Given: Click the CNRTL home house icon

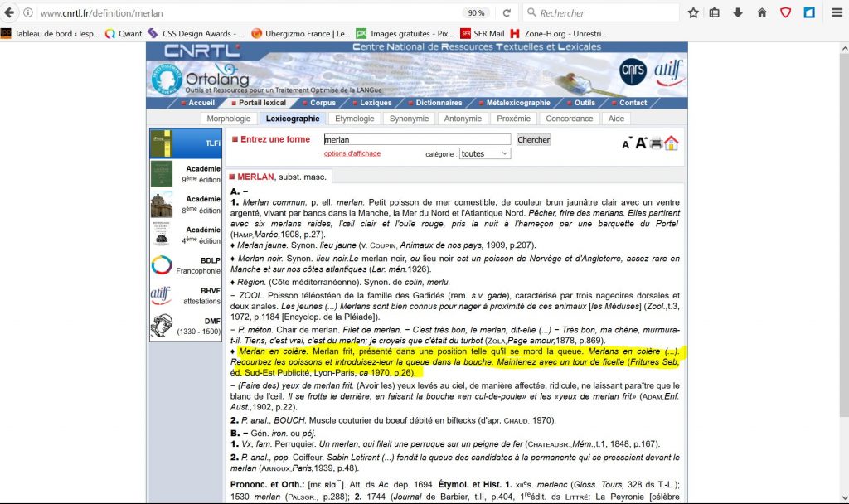Looking at the screenshot, I should [x=671, y=143].
